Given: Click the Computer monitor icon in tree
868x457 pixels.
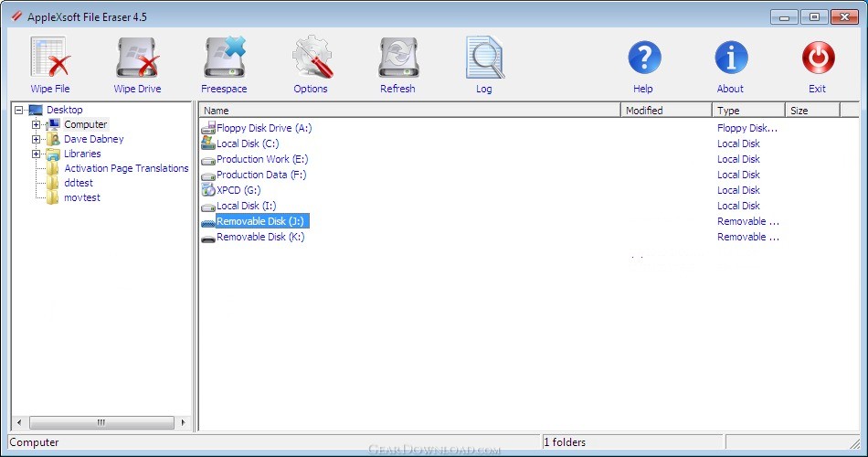Looking at the screenshot, I should (x=53, y=124).
